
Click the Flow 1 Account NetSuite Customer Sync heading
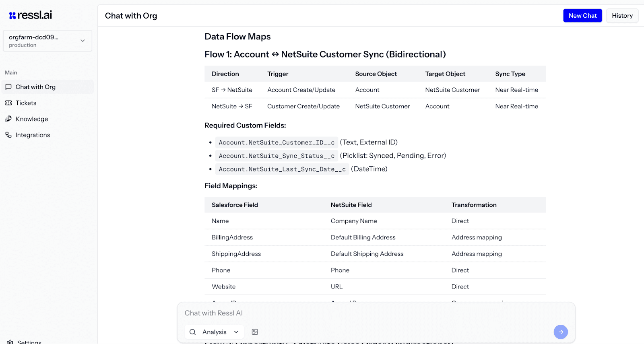pyautogui.click(x=325, y=54)
